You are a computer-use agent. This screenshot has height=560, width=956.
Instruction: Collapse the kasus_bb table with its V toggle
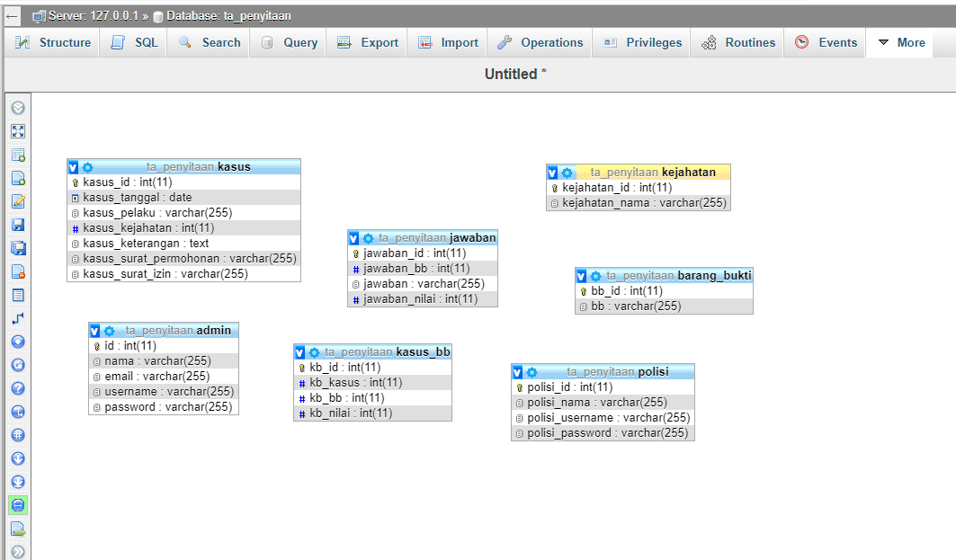point(299,352)
